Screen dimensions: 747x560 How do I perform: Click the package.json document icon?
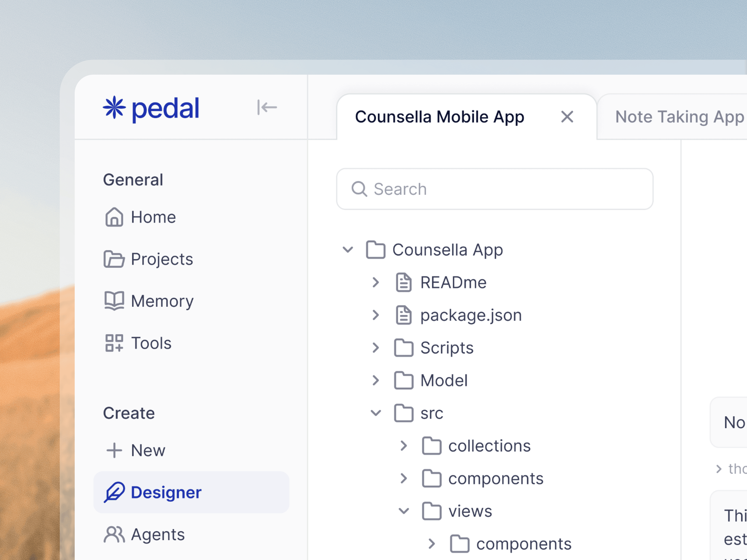(x=404, y=315)
